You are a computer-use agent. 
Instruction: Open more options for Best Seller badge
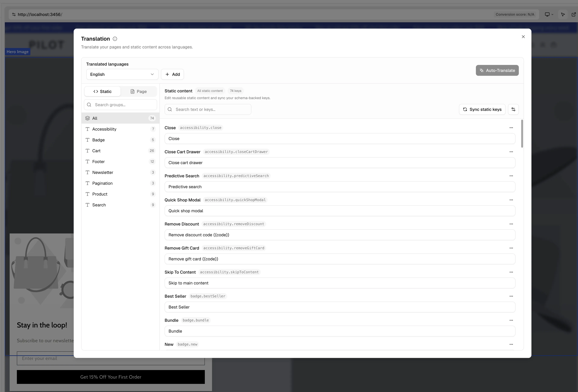coord(511,296)
